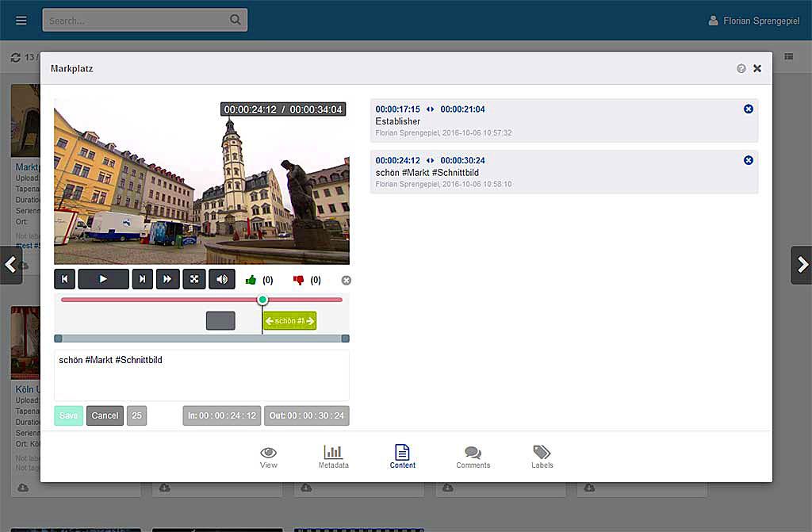812x532 pixels.
Task: Click the search magnifier icon
Action: [236, 20]
